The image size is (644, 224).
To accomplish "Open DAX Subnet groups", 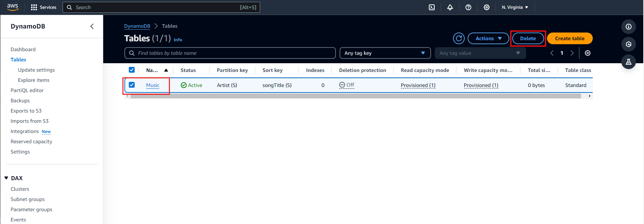I will [27, 199].
